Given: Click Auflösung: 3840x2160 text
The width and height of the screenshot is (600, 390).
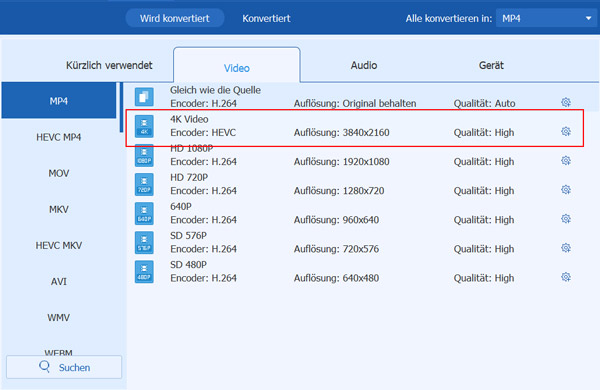Looking at the screenshot, I should click(x=341, y=132).
